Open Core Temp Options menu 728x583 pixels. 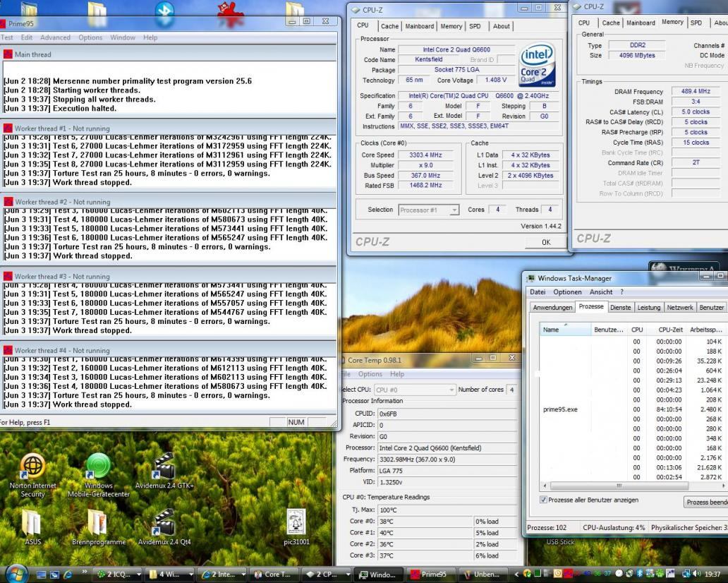coord(370,374)
